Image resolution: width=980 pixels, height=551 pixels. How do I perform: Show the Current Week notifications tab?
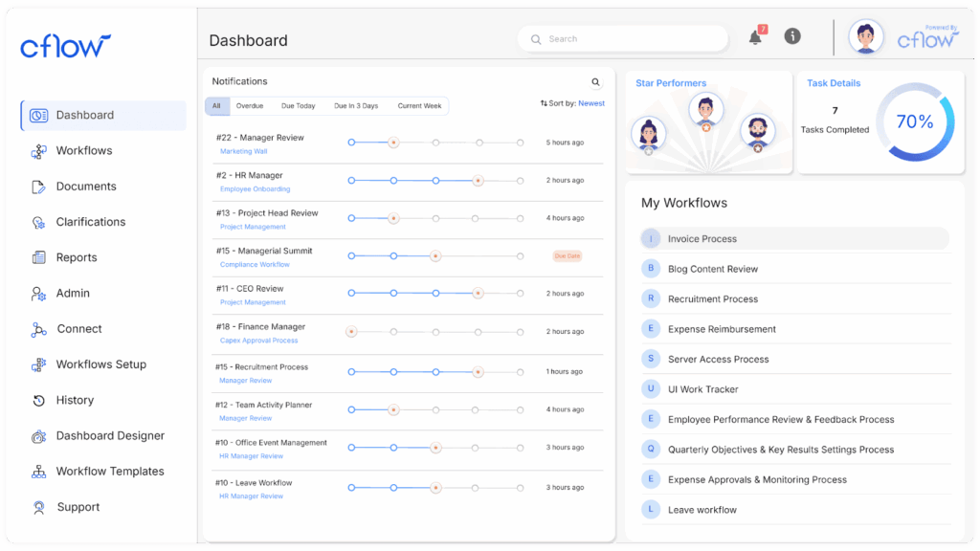[419, 106]
